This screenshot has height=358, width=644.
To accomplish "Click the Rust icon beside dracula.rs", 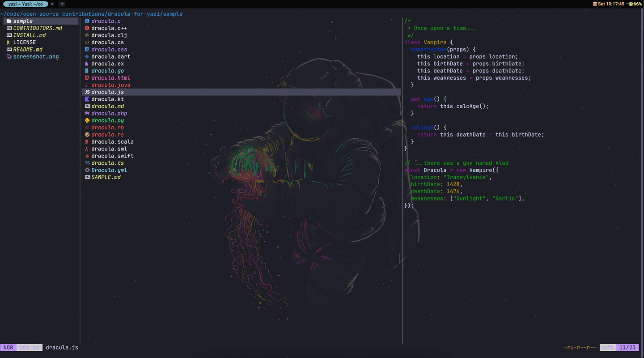I will (x=87, y=135).
